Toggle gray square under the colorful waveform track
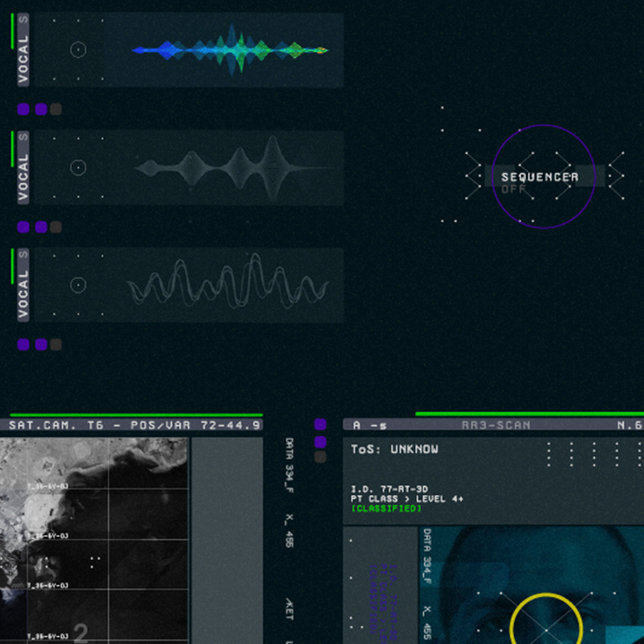 coord(56,109)
